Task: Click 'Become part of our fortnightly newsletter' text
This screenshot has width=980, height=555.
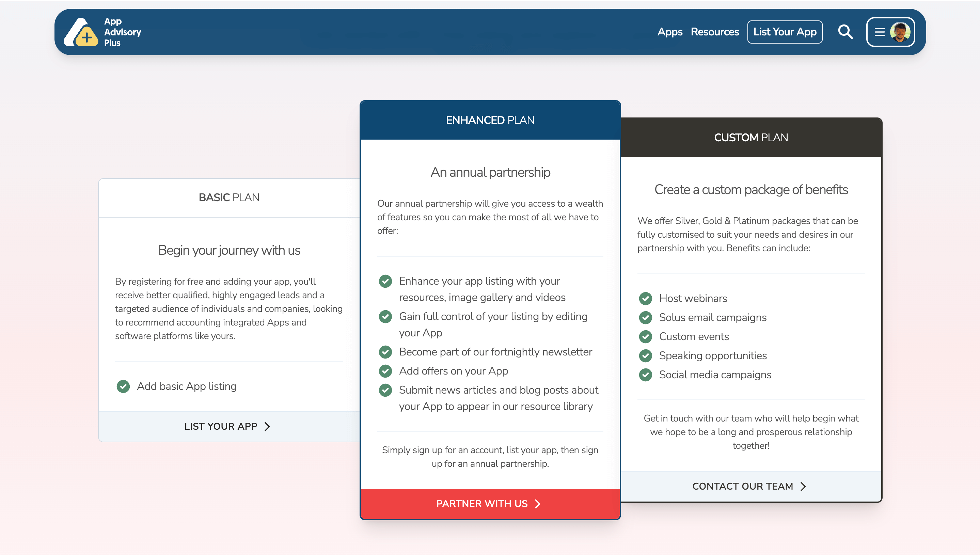Action: 495,352
